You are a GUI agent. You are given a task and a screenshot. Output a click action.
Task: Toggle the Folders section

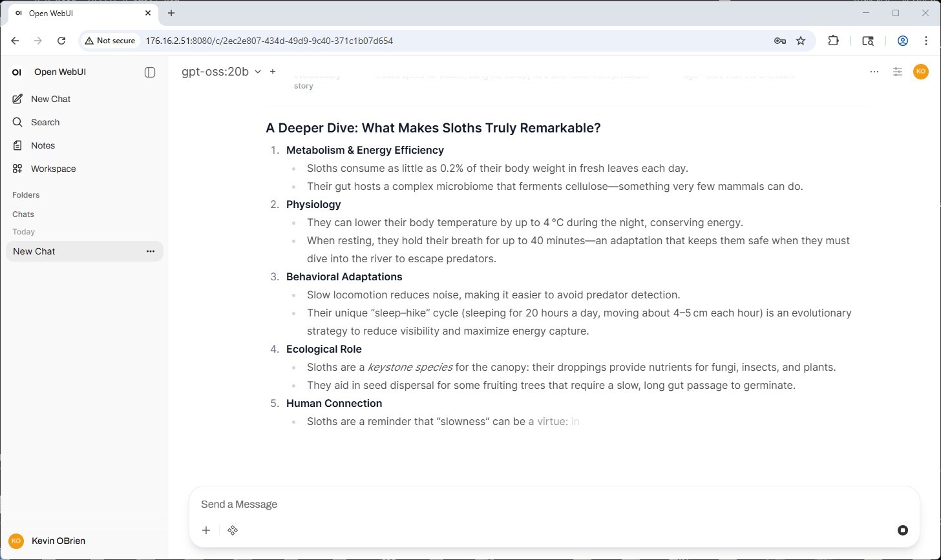26,194
